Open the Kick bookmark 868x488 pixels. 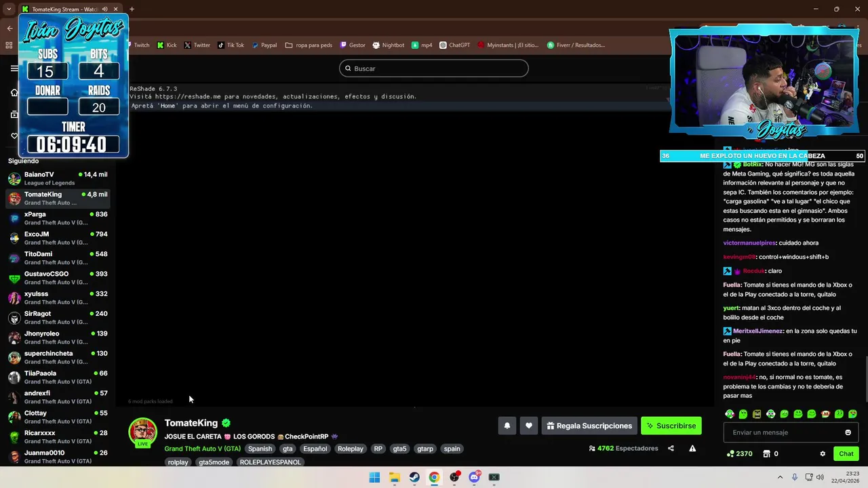pyautogui.click(x=167, y=45)
